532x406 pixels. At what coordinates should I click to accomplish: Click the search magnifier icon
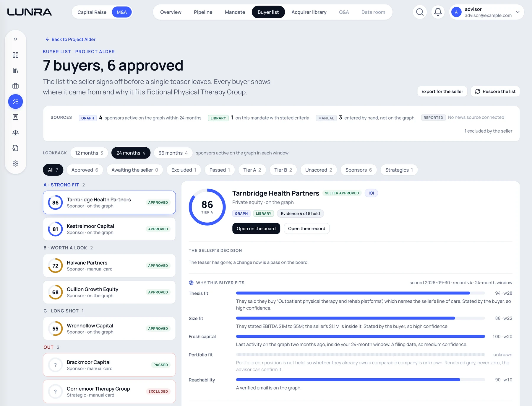(420, 12)
